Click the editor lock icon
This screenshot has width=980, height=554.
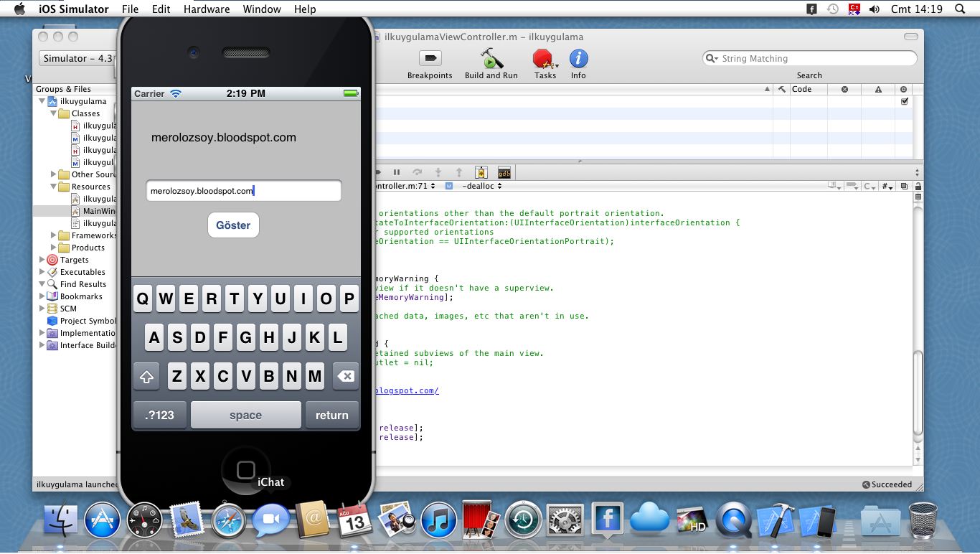pos(918,186)
